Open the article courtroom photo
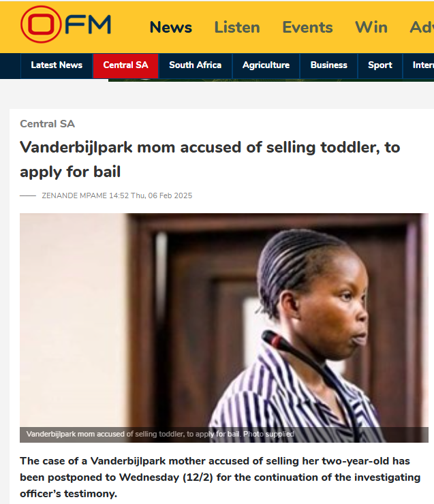 tap(224, 320)
